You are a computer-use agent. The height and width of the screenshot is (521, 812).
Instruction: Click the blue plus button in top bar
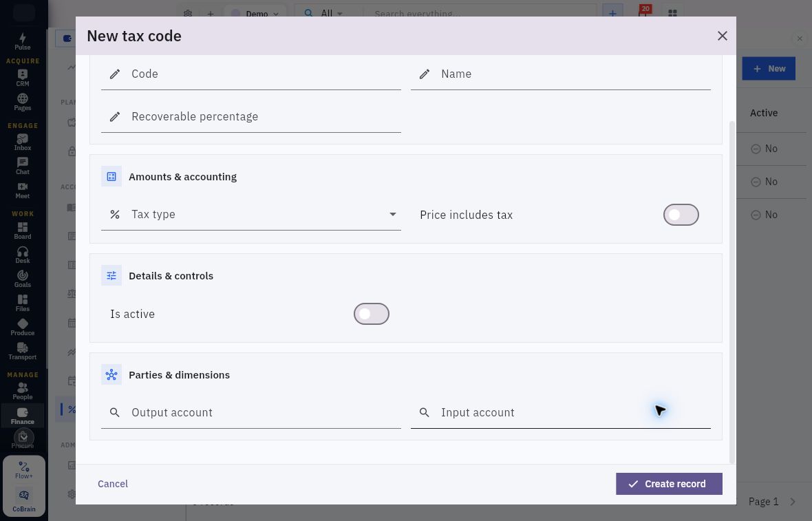coord(612,13)
